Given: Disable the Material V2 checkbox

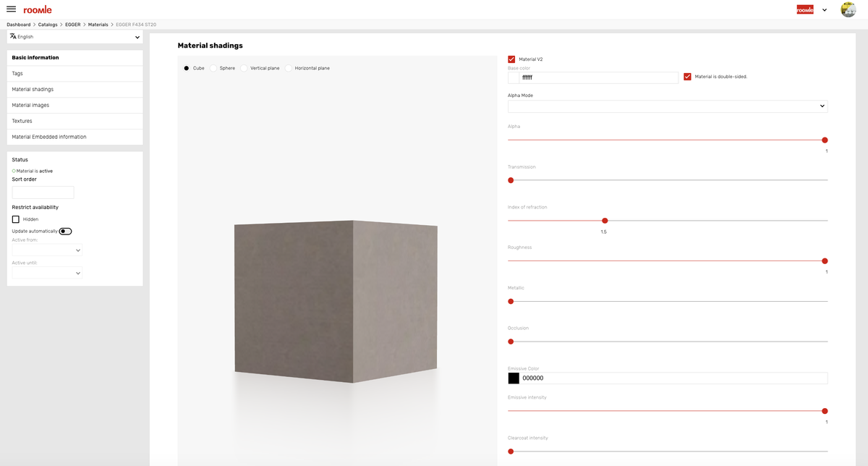Looking at the screenshot, I should point(511,59).
